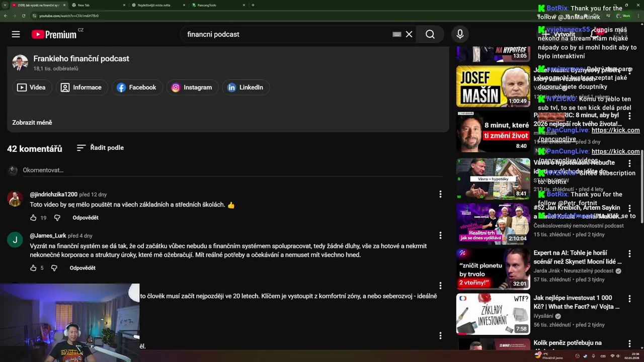Image resolution: width=644 pixels, height=362 pixels.
Task: Reply to @James_Lurk with Odpovědět
Action: tap(83, 268)
